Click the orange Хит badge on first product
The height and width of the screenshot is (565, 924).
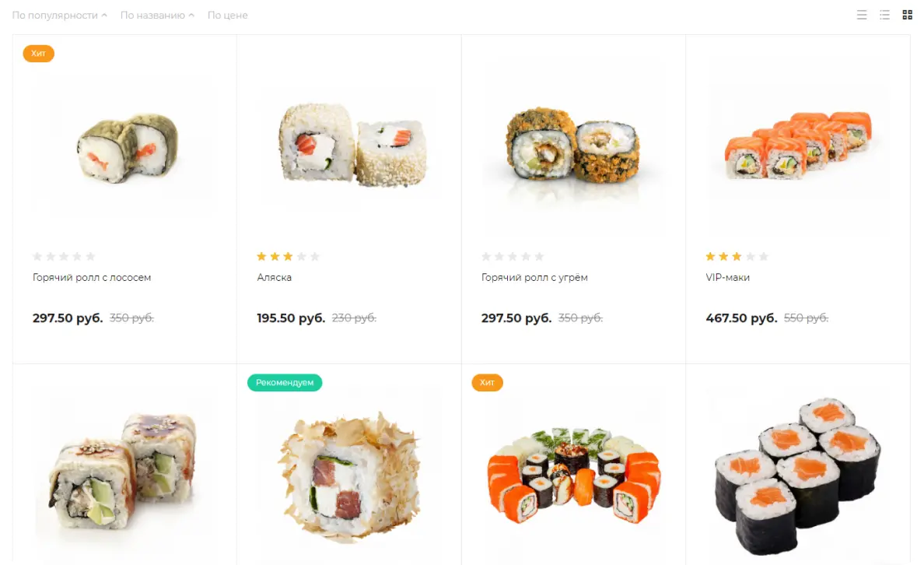[x=38, y=54]
